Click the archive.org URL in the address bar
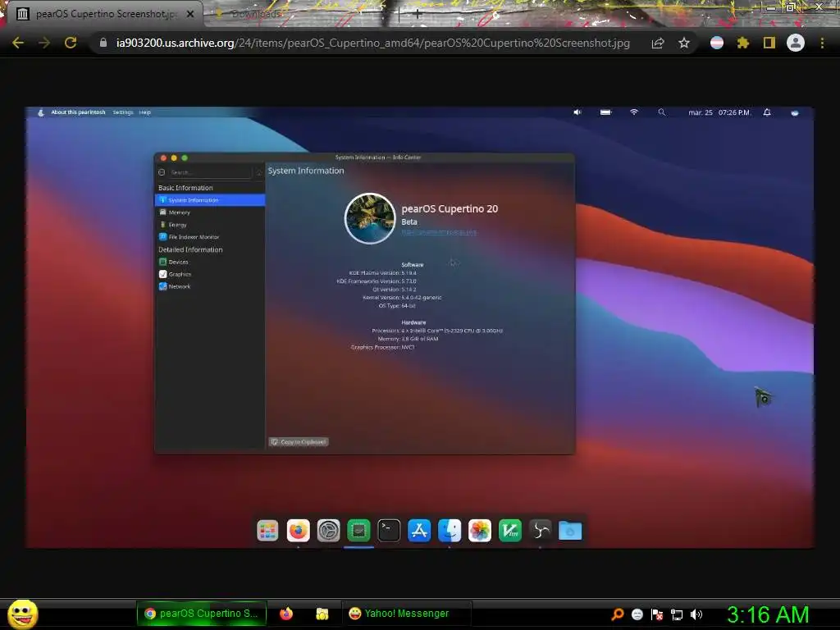The height and width of the screenshot is (630, 840). pyautogui.click(x=373, y=43)
